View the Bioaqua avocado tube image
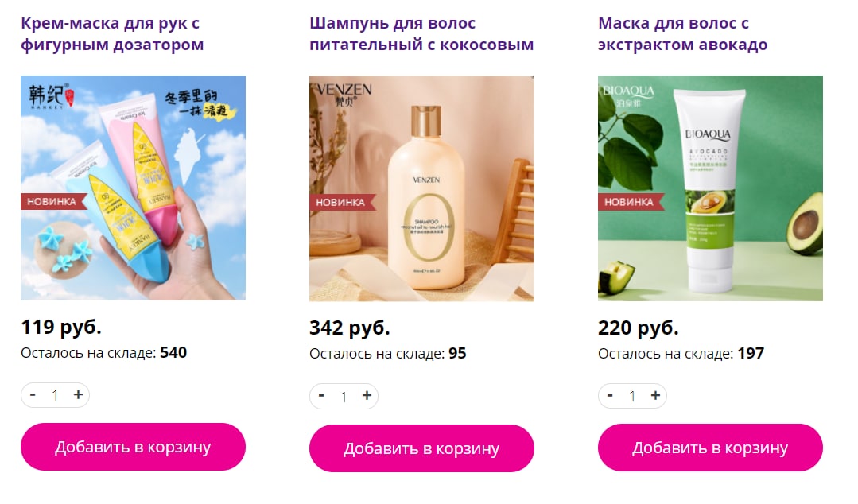Image resolution: width=858 pixels, height=504 pixels. pyautogui.click(x=710, y=188)
